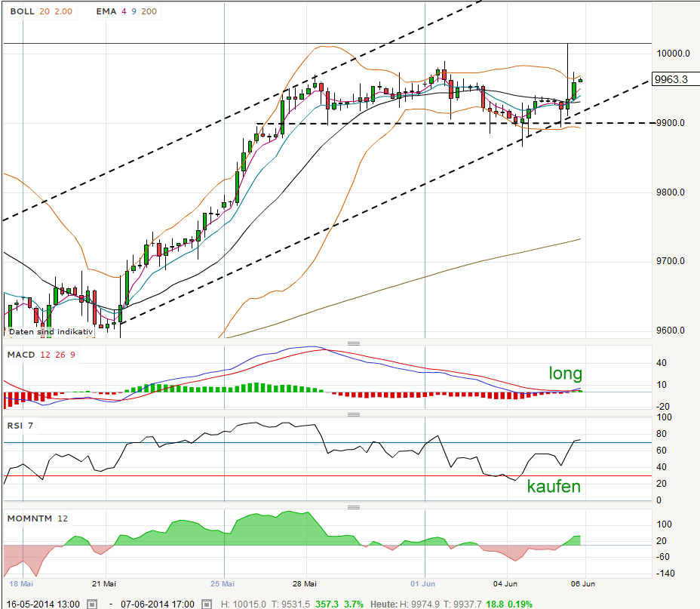The image size is (700, 609).
Task: Click the 28 Mai date label
Action: 305,583
